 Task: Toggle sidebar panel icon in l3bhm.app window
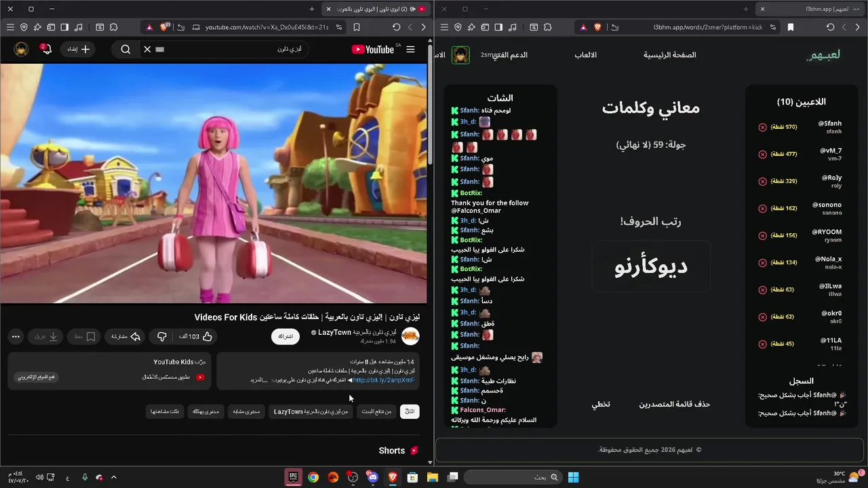pyautogui.click(x=498, y=27)
